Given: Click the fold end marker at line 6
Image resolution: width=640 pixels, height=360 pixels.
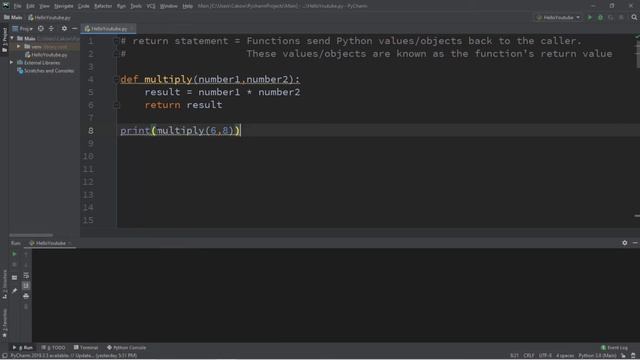Looking at the screenshot, I should coord(116,105).
